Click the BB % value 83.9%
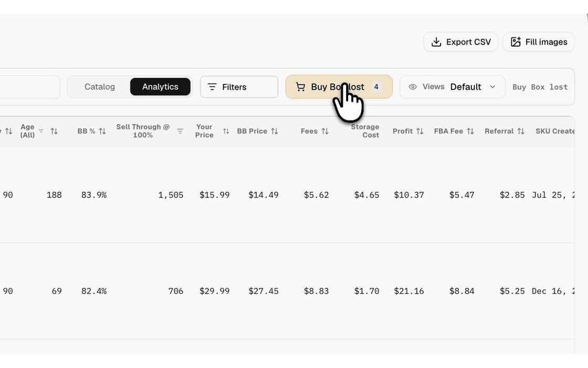This screenshot has height=368, width=588. [x=94, y=195]
